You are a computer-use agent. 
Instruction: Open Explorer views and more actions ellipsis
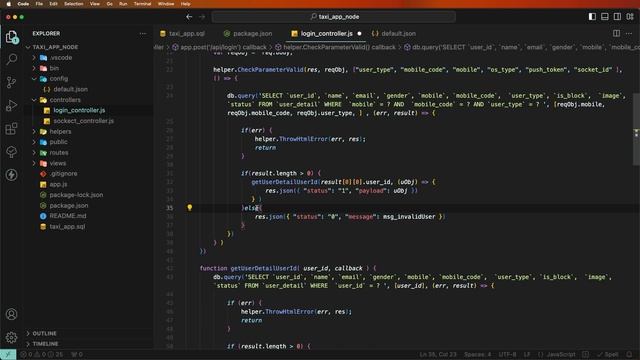[142, 33]
